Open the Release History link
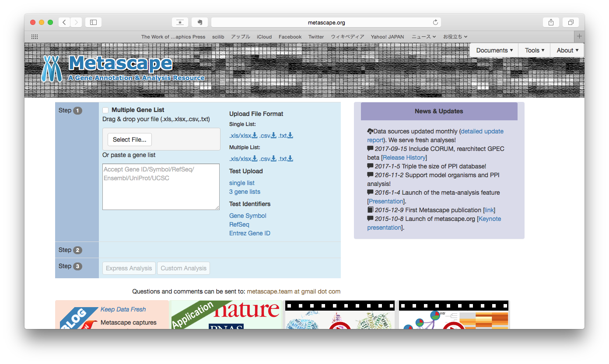 (x=404, y=157)
